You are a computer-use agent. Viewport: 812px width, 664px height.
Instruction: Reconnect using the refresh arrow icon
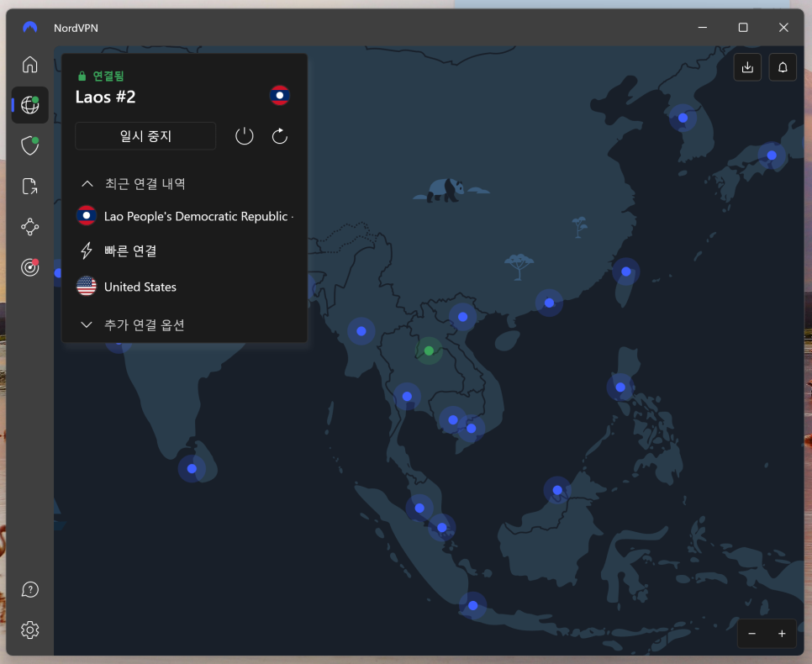click(280, 136)
